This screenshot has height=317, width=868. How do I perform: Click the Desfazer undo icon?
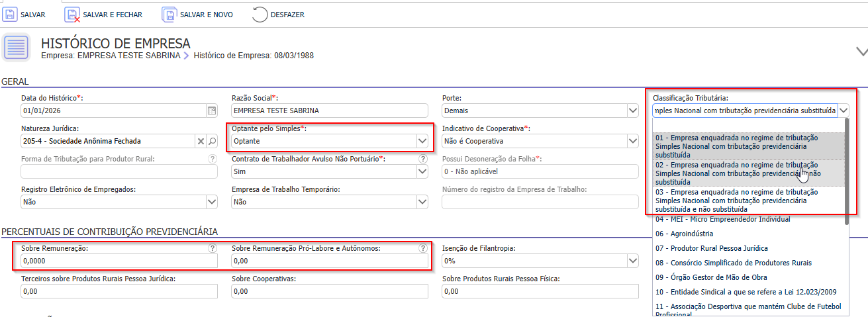coord(260,14)
